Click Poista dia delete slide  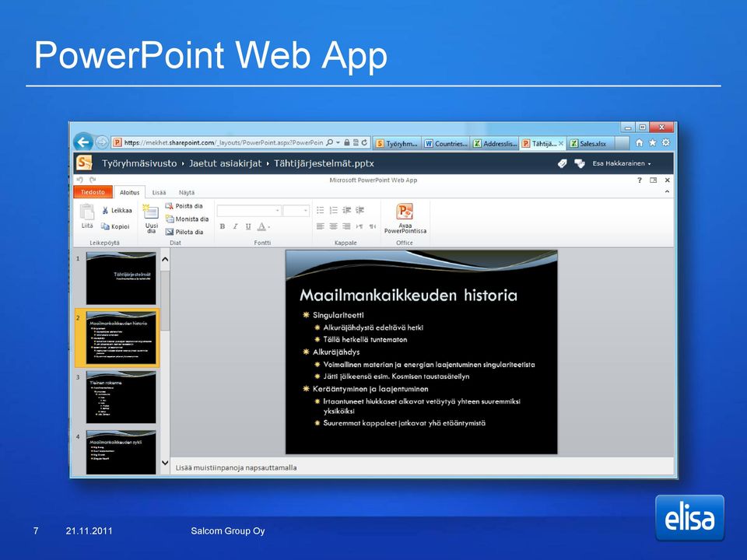[184, 206]
